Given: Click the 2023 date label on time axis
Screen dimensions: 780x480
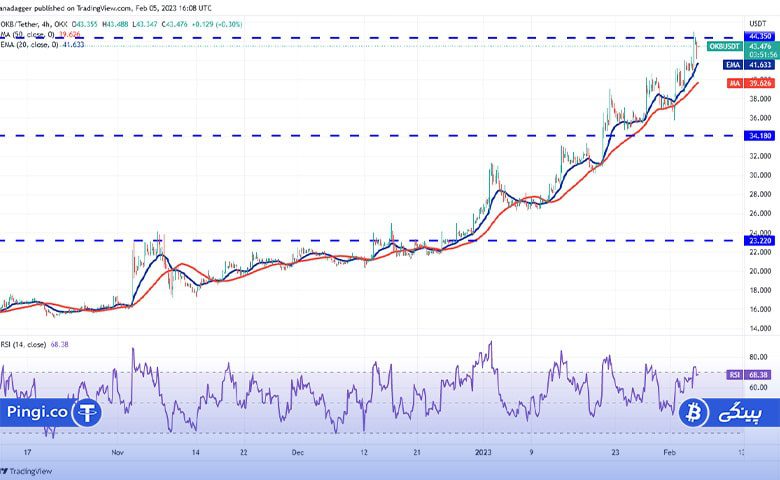Looking at the screenshot, I should click(483, 452).
